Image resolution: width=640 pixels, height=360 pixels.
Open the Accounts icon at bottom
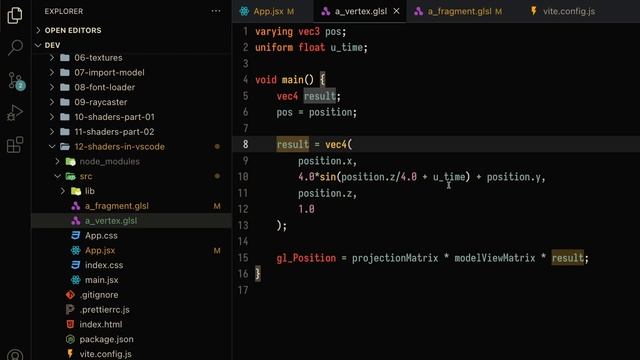15,355
